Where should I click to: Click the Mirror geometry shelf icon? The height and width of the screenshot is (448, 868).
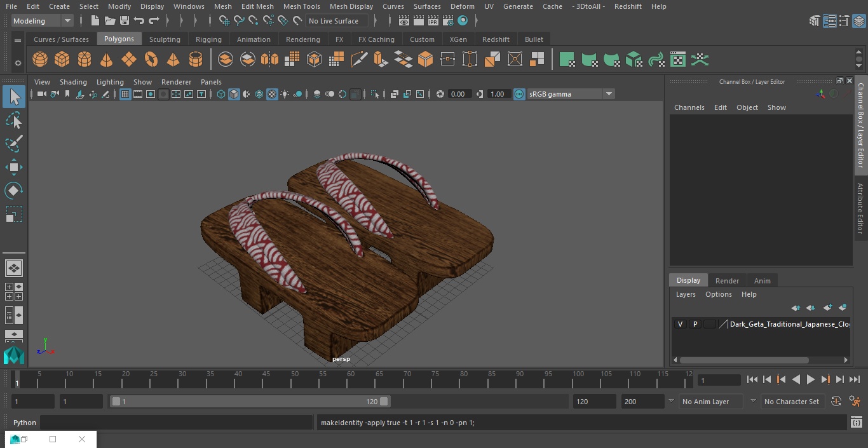(269, 60)
